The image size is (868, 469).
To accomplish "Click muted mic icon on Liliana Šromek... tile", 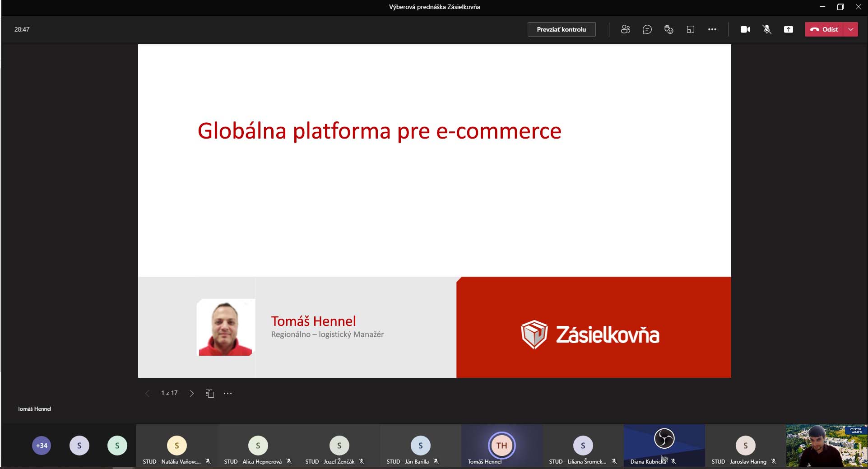I will 614,461.
